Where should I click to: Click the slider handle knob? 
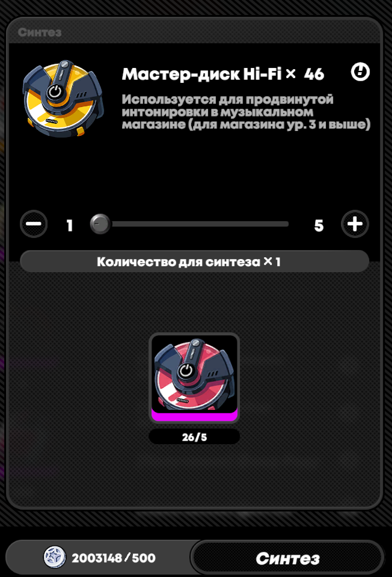pyautogui.click(x=100, y=224)
